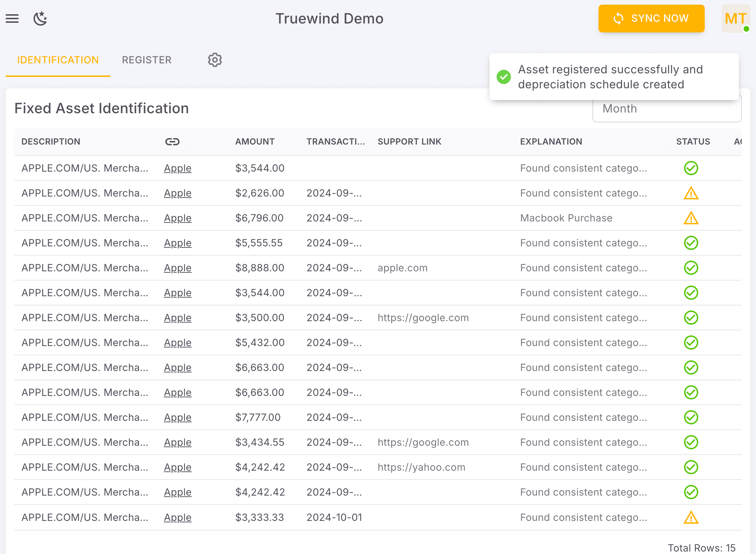The width and height of the screenshot is (756, 554).
Task: Select the IDENTIFICATION tab
Action: click(x=58, y=60)
